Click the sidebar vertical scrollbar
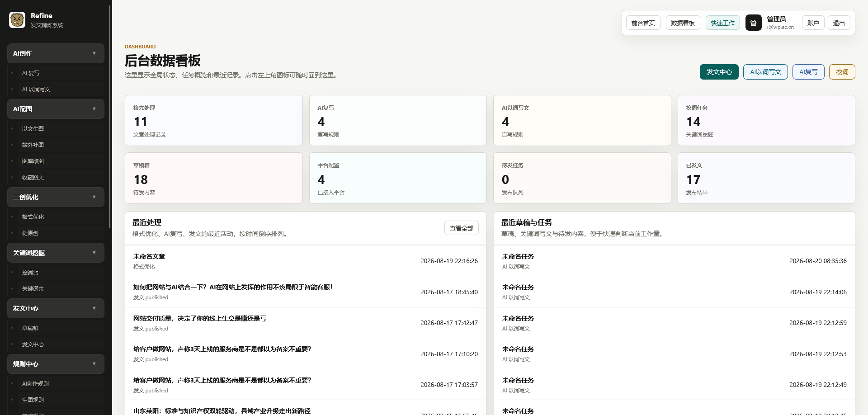The image size is (868, 415). tap(110, 117)
